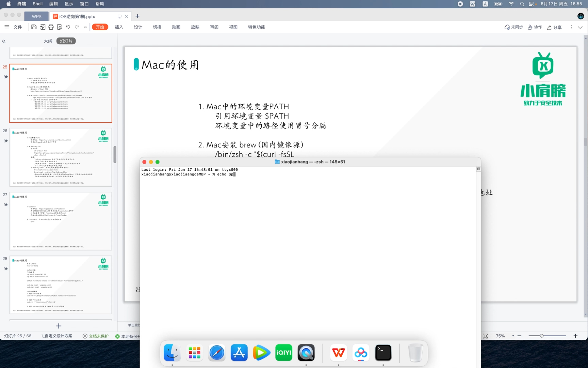Switch slide panel to 大纲 view

tap(48, 41)
